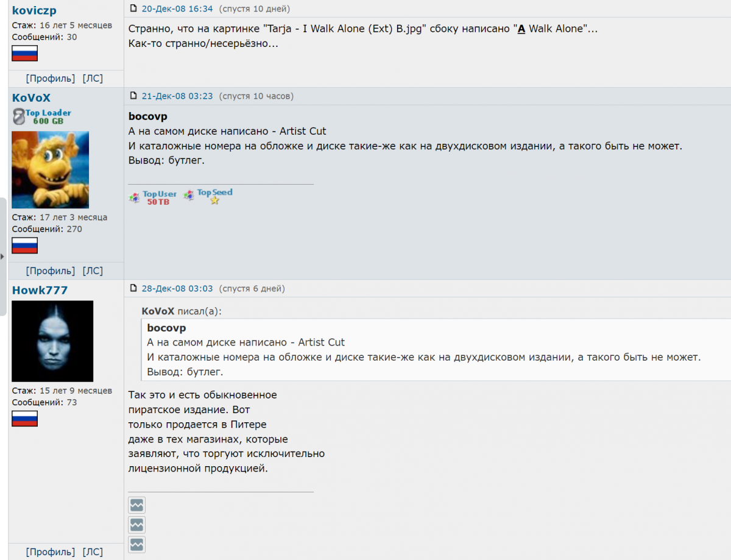Open post permalink icon for 20-Дек-08 16:34
The width and height of the screenshot is (731, 560).
[x=133, y=9]
